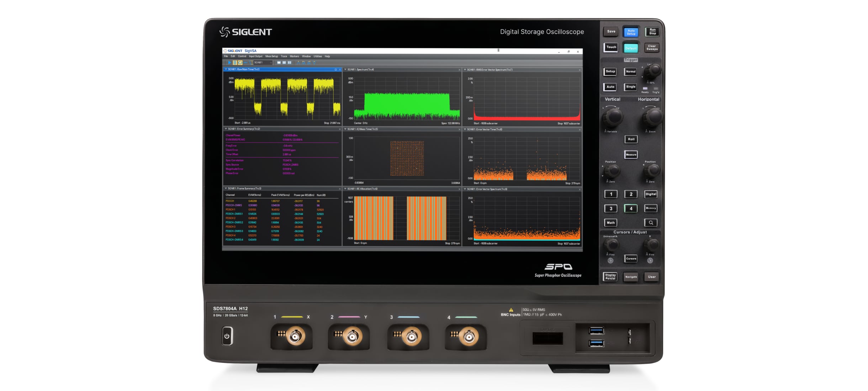Image resolution: width=868 pixels, height=391 pixels.
Task: Start measurement with the play icon
Action: [229, 63]
